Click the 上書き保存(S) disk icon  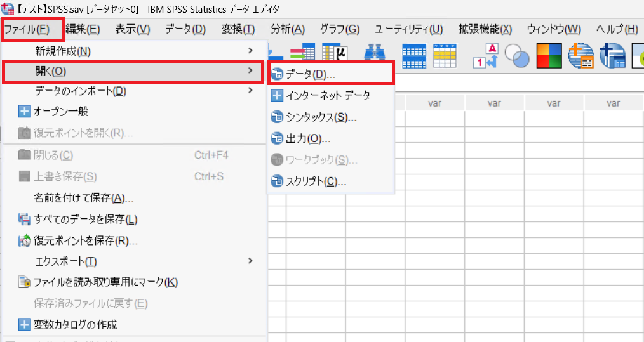tap(25, 176)
